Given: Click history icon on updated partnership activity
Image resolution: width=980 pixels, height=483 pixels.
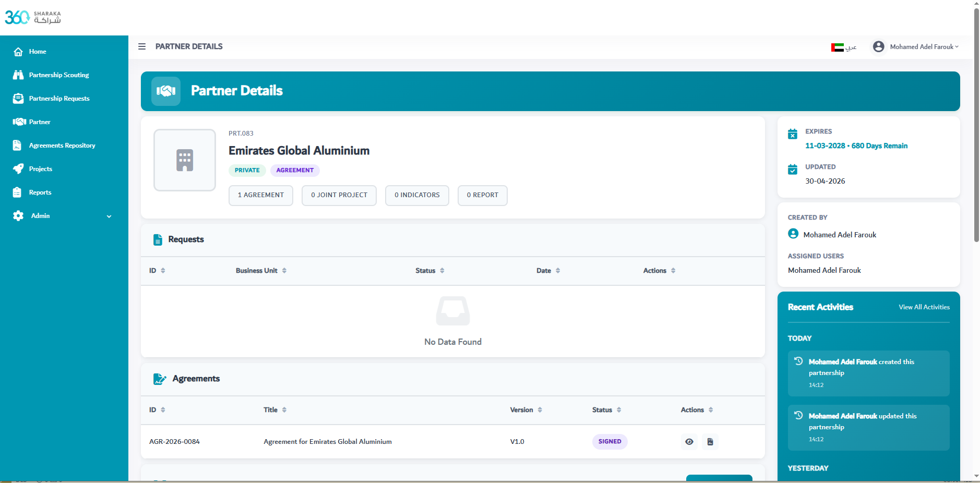Looking at the screenshot, I should coord(798,415).
